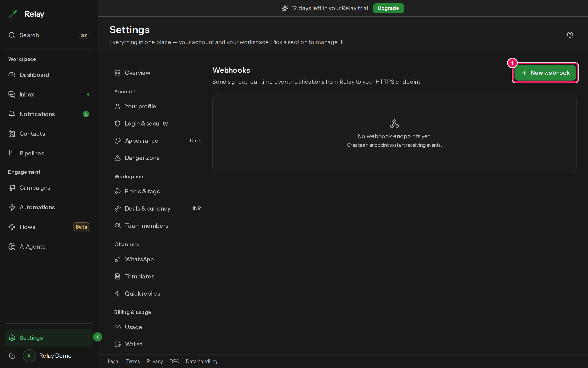Viewport: 588px width, 368px height.
Task: Click the Upgrade button
Action: [x=388, y=8]
